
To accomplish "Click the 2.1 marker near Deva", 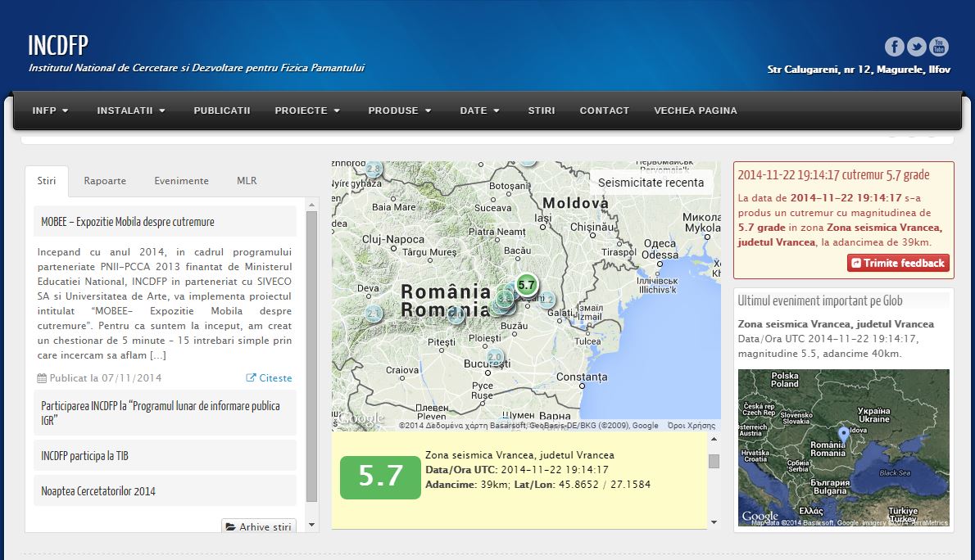I will point(374,314).
